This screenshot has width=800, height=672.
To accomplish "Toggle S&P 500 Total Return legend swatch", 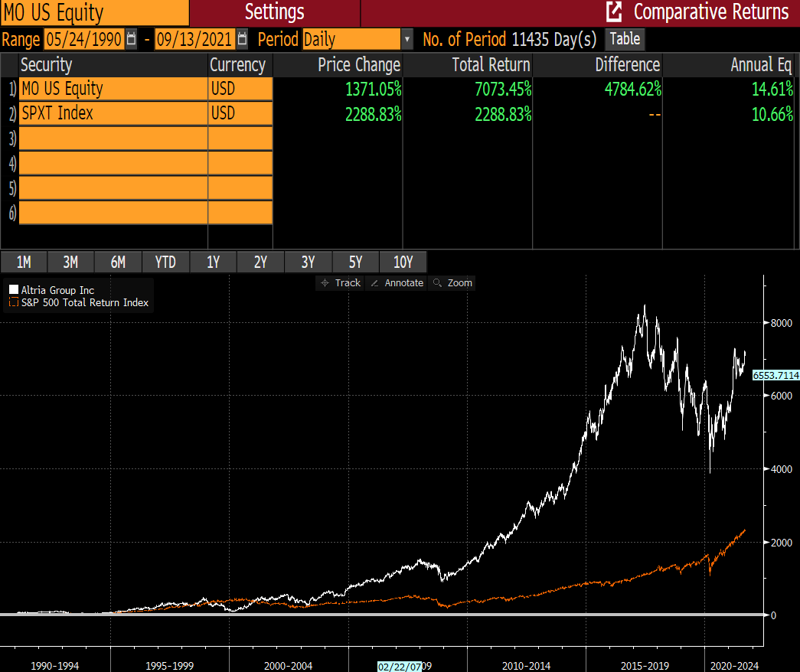I will coord(14,302).
